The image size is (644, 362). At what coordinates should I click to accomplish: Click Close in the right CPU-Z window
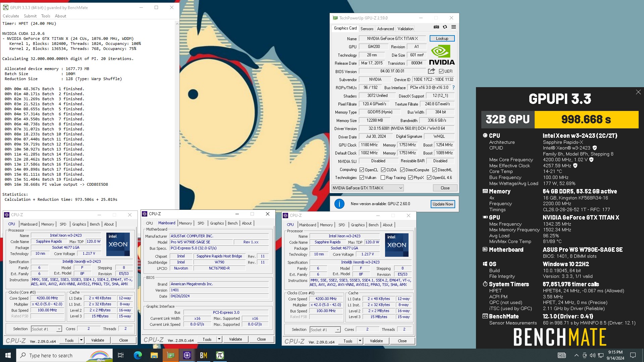pyautogui.click(x=402, y=341)
